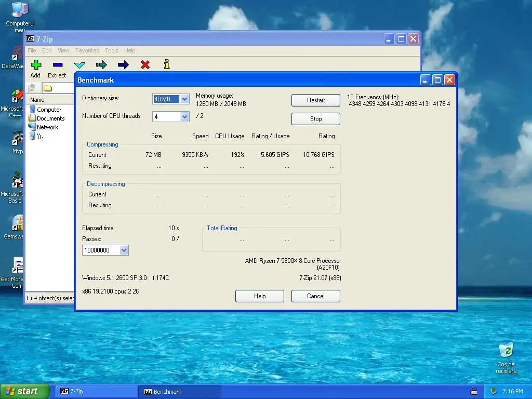Viewport: 532px width, 399px height.
Task: Click the folder icon in 7-Zip address bar
Action: [47, 88]
